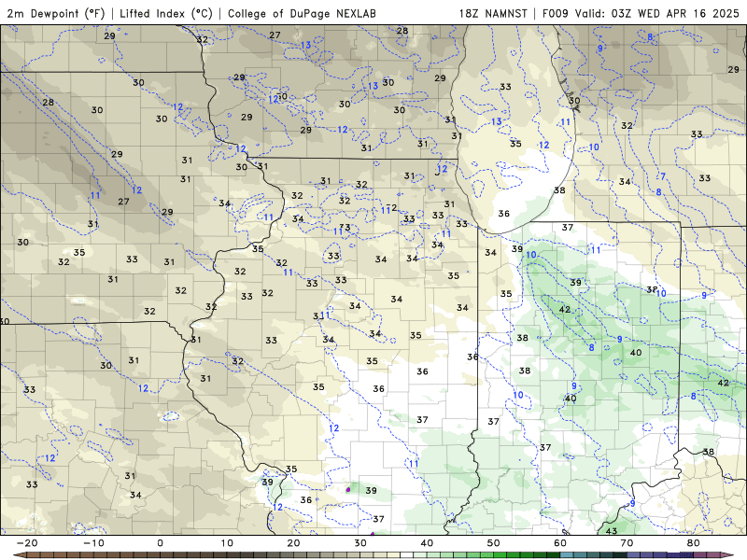Select the 40 label on color scale
The height and width of the screenshot is (560, 747).
(x=427, y=543)
